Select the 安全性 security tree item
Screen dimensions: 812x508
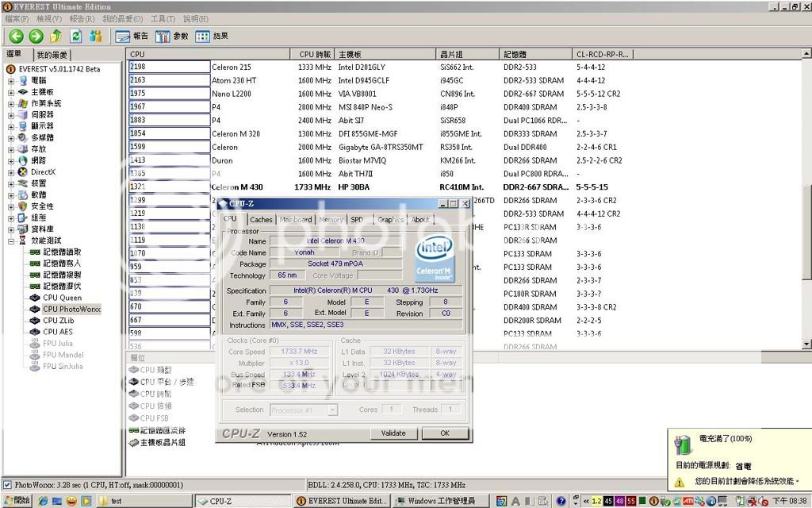[x=42, y=206]
